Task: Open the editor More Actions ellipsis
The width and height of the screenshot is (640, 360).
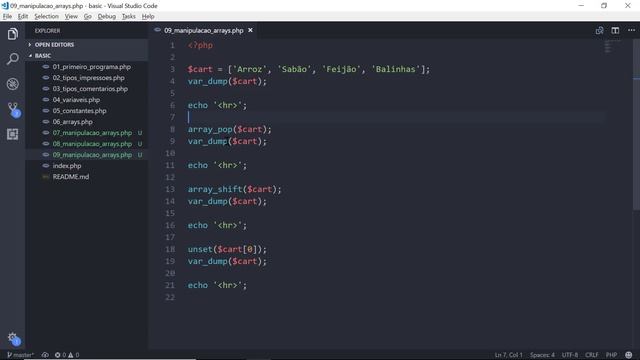Action: tap(631, 31)
